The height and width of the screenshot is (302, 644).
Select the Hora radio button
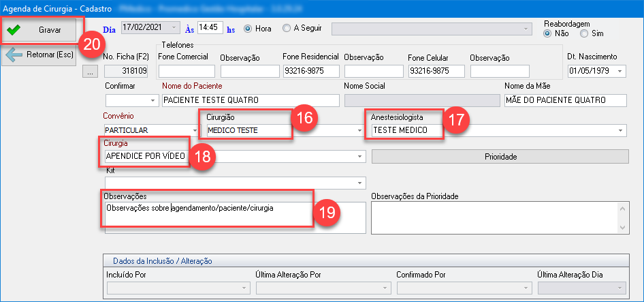coord(248,29)
